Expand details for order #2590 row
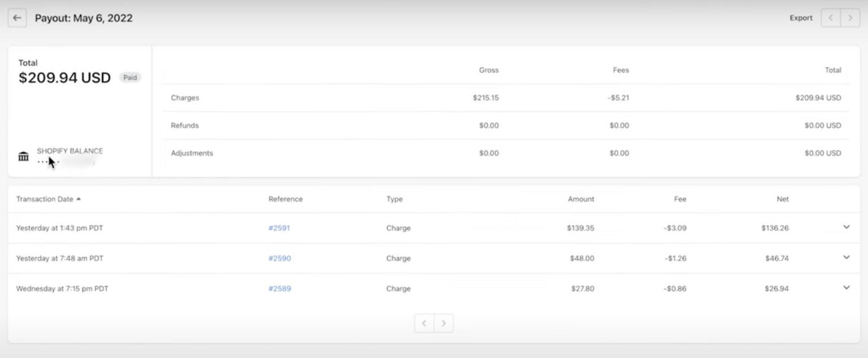 (846, 257)
